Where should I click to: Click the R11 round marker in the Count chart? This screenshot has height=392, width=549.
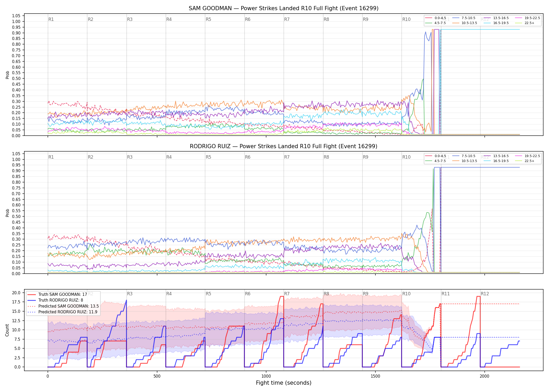click(x=446, y=294)
